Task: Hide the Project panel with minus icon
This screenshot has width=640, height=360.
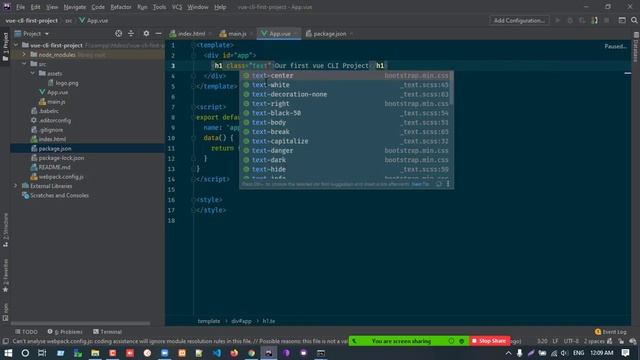Action: pyautogui.click(x=158, y=33)
